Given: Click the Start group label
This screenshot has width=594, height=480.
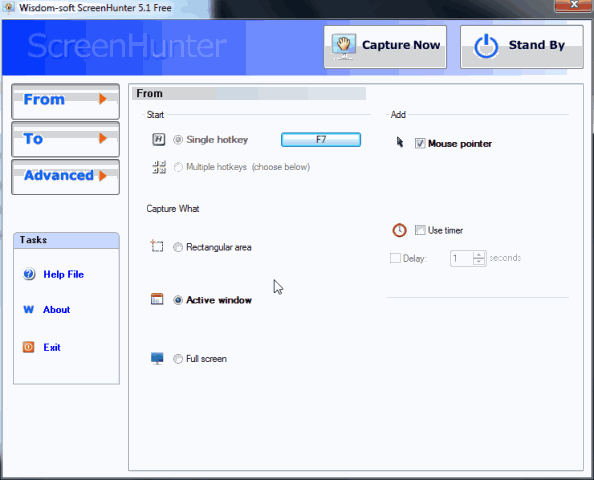Looking at the screenshot, I should [155, 115].
